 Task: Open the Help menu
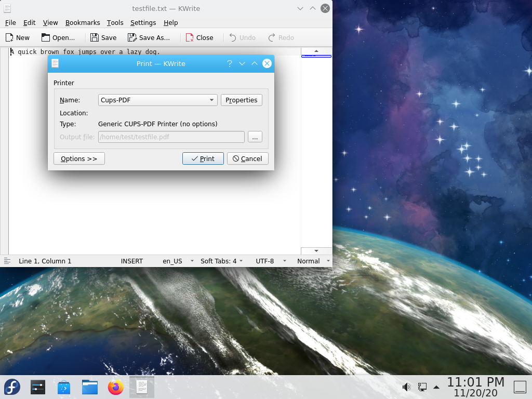pyautogui.click(x=170, y=22)
